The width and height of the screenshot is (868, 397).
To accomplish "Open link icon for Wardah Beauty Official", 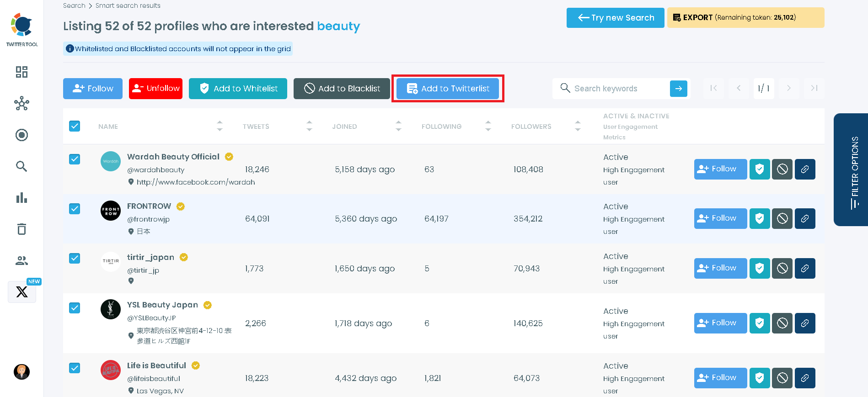I will [x=805, y=169].
